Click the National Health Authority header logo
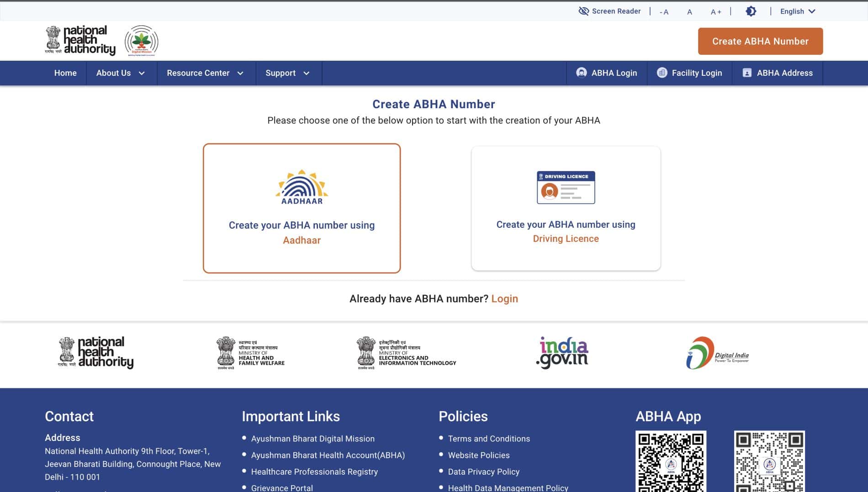 coord(80,41)
